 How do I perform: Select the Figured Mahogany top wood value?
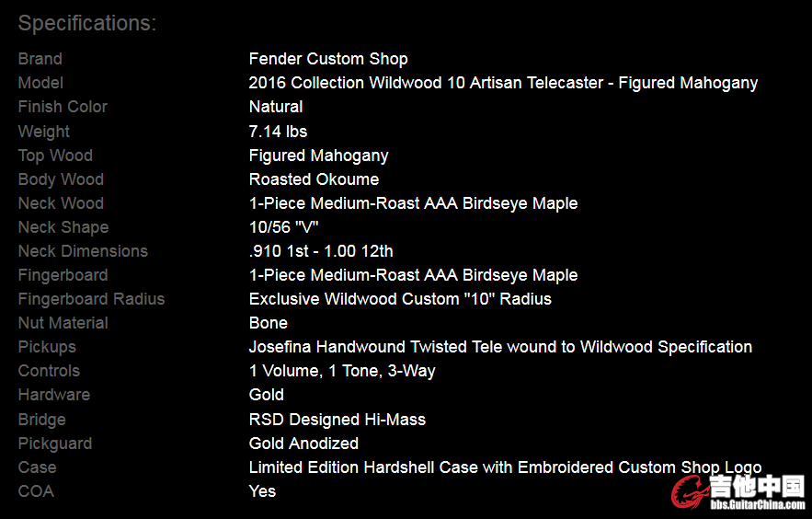click(318, 156)
